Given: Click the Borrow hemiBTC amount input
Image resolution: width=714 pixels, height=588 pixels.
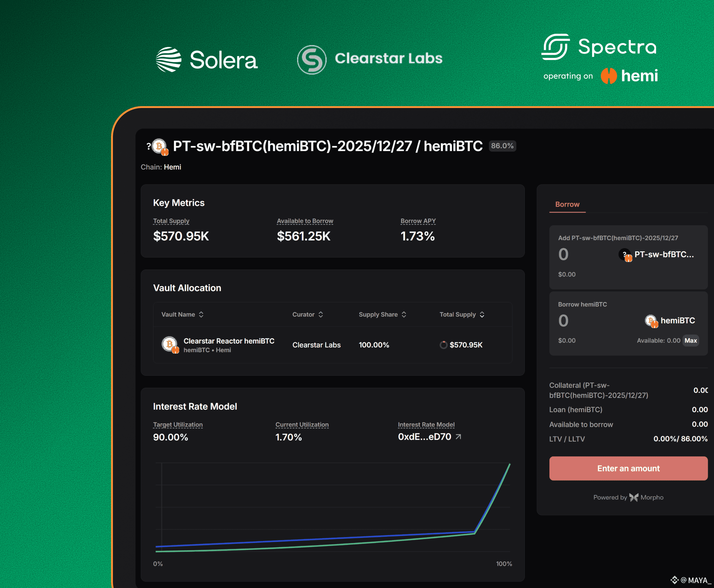Looking at the screenshot, I should coord(563,320).
